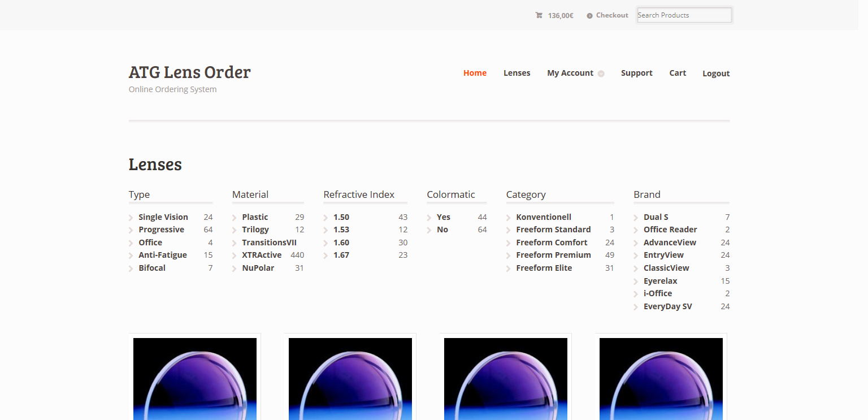This screenshot has width=868, height=420.
Task: Click the chevron icon beside Konventionell
Action: coord(509,218)
